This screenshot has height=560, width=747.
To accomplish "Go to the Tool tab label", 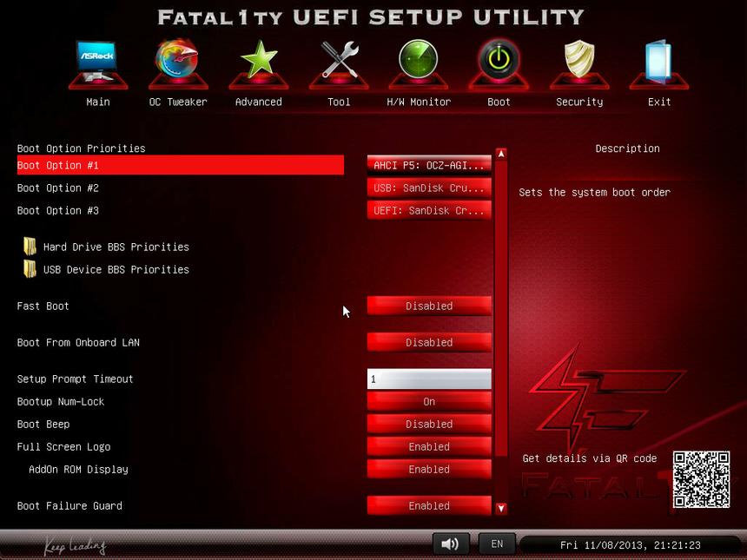I will (x=339, y=102).
